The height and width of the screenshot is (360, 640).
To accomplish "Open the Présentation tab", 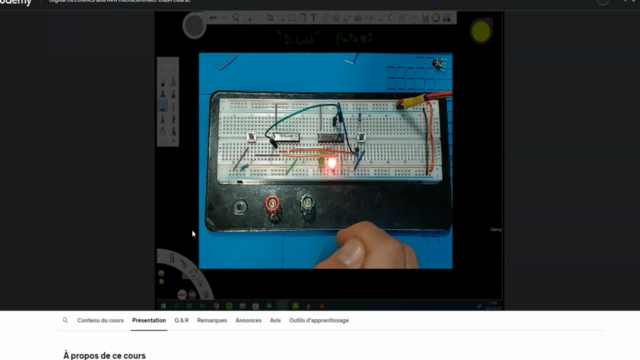I will point(149,320).
